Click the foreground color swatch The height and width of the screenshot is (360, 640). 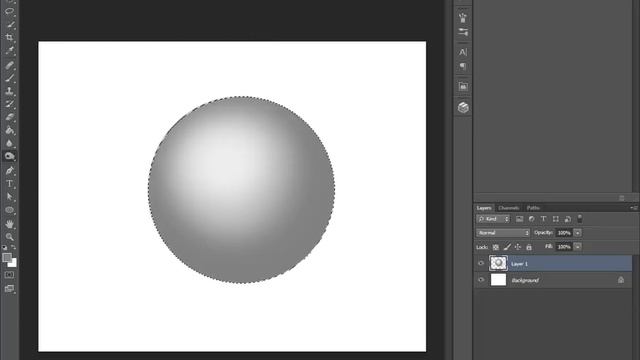coord(7,258)
